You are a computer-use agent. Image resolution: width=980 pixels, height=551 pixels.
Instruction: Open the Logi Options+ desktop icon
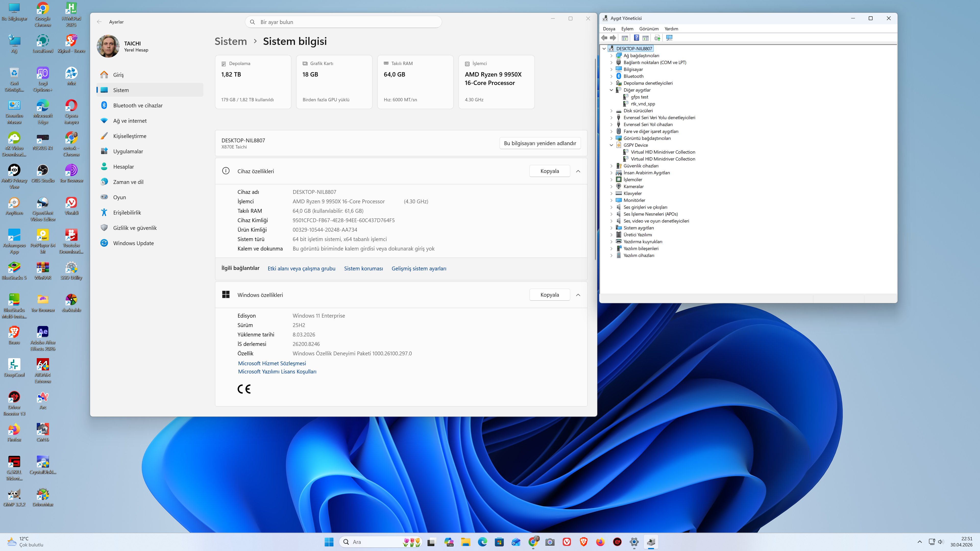click(x=43, y=79)
